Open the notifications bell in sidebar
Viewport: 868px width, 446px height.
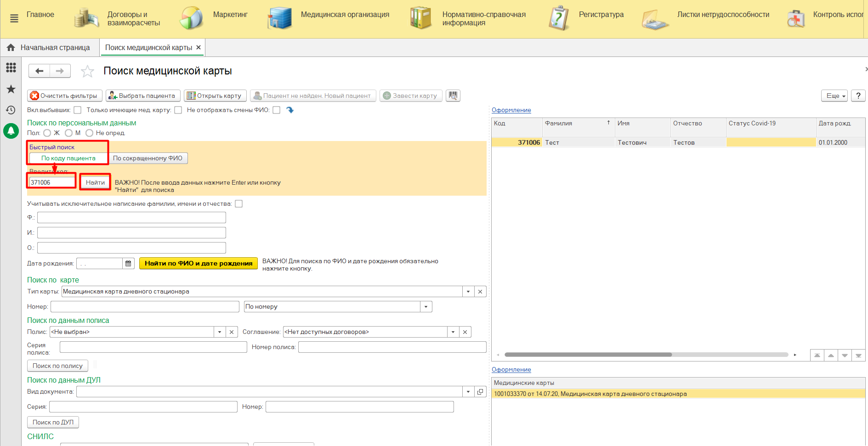tap(11, 131)
